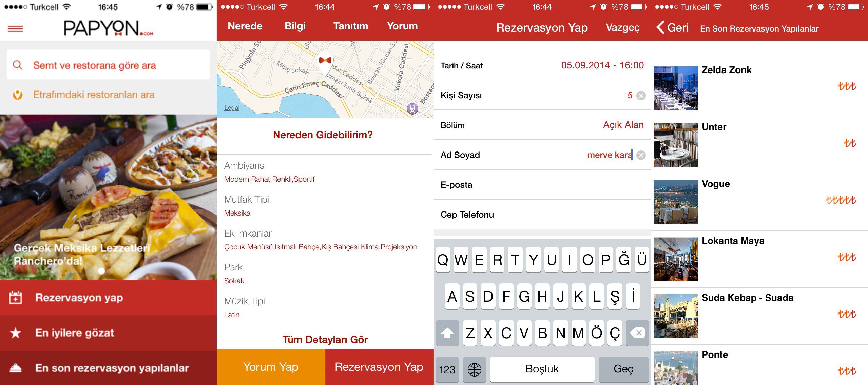Screen dimensions: 868x385
Task: Tap the calendar icon beside Rezervasyon yap
Action: [x=15, y=297]
